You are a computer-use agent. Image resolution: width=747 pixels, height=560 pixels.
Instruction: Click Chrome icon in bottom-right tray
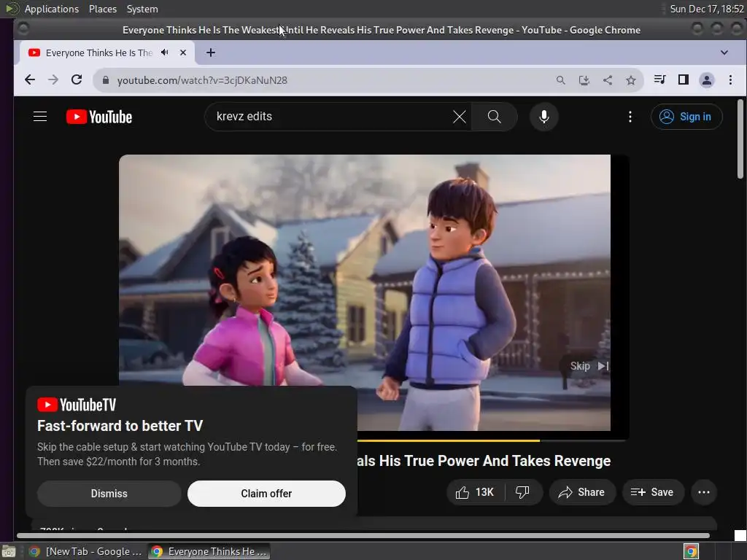point(691,551)
